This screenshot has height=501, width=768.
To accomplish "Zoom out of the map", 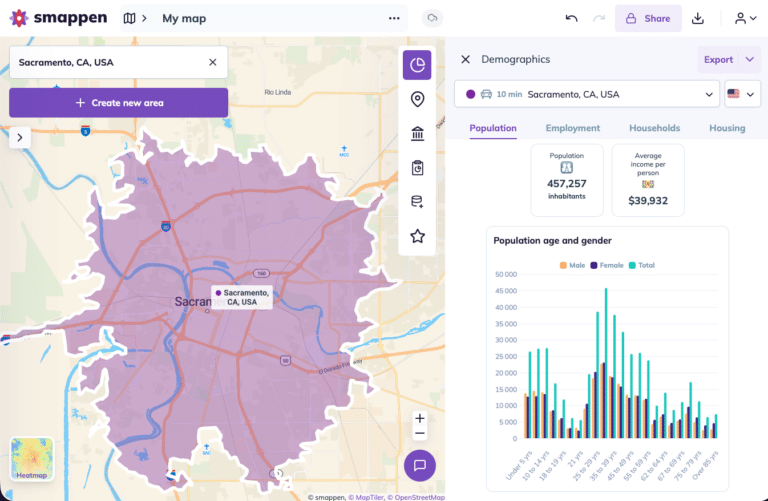I will (419, 433).
